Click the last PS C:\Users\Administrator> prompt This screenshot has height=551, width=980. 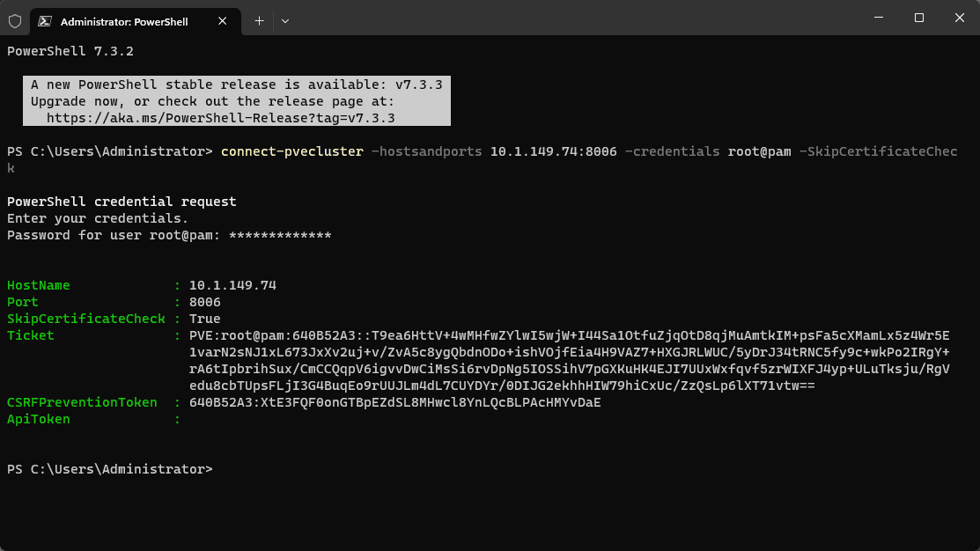pos(110,469)
